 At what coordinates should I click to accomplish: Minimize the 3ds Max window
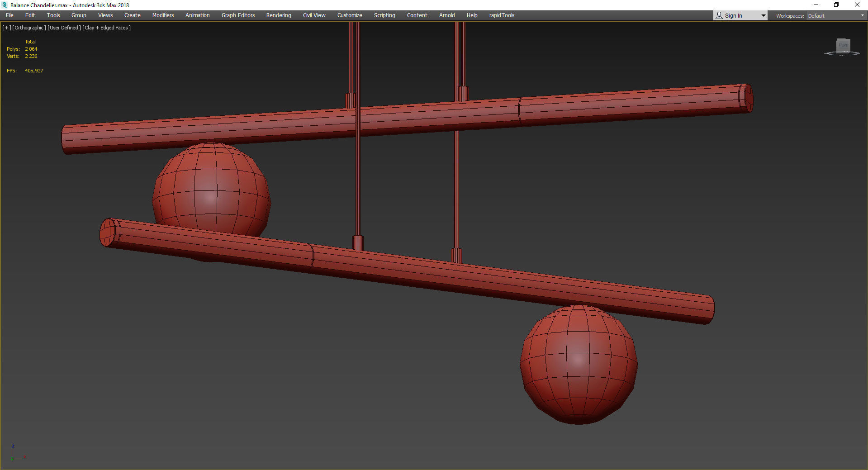[x=816, y=5]
